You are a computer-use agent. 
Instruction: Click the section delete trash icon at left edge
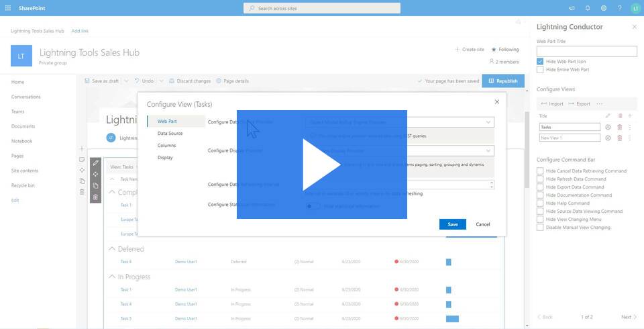point(82,191)
